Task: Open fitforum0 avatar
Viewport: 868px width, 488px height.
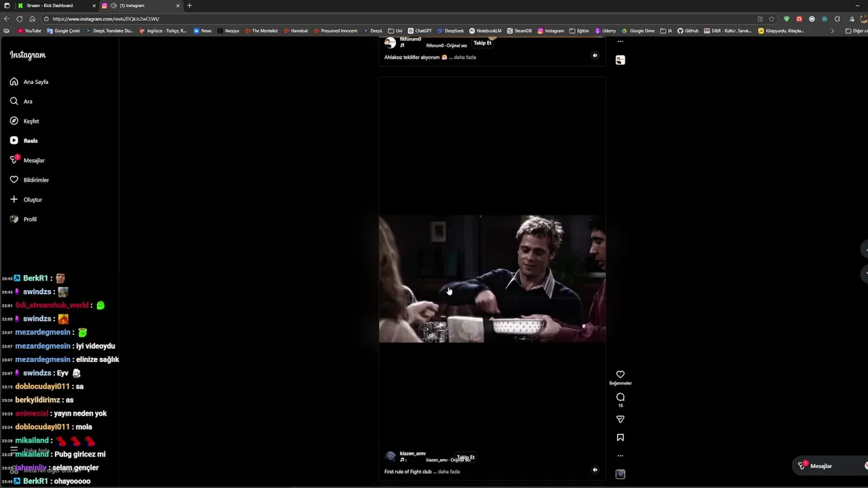Action: tap(390, 43)
